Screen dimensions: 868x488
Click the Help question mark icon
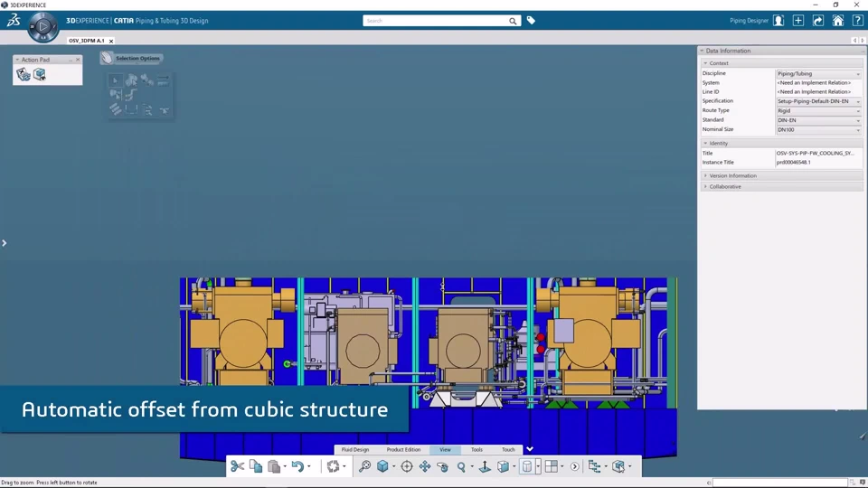coord(857,21)
